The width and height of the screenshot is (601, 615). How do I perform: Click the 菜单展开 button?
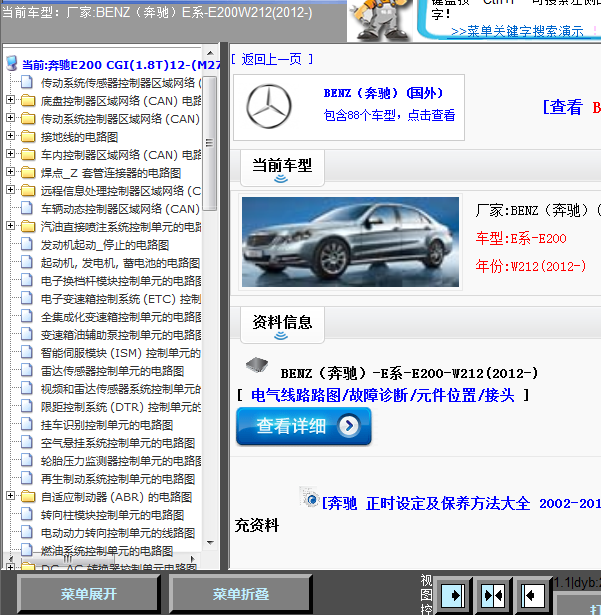pos(88,594)
